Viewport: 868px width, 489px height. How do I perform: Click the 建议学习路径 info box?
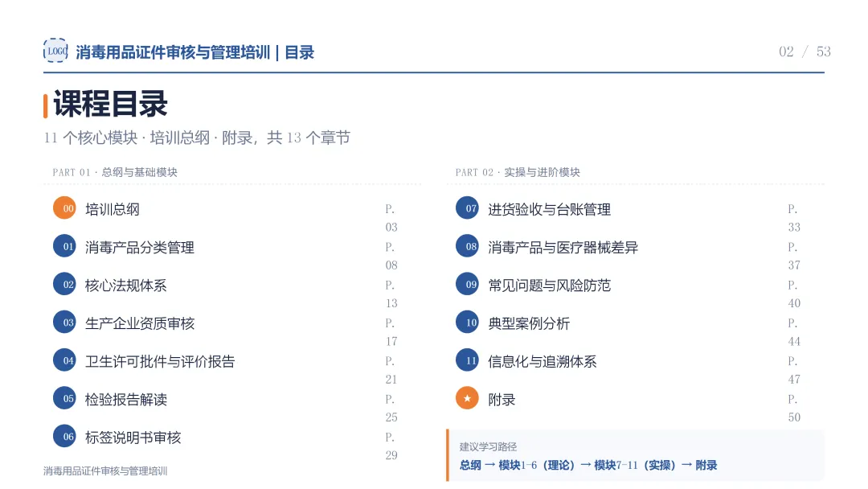pyautogui.click(x=636, y=455)
